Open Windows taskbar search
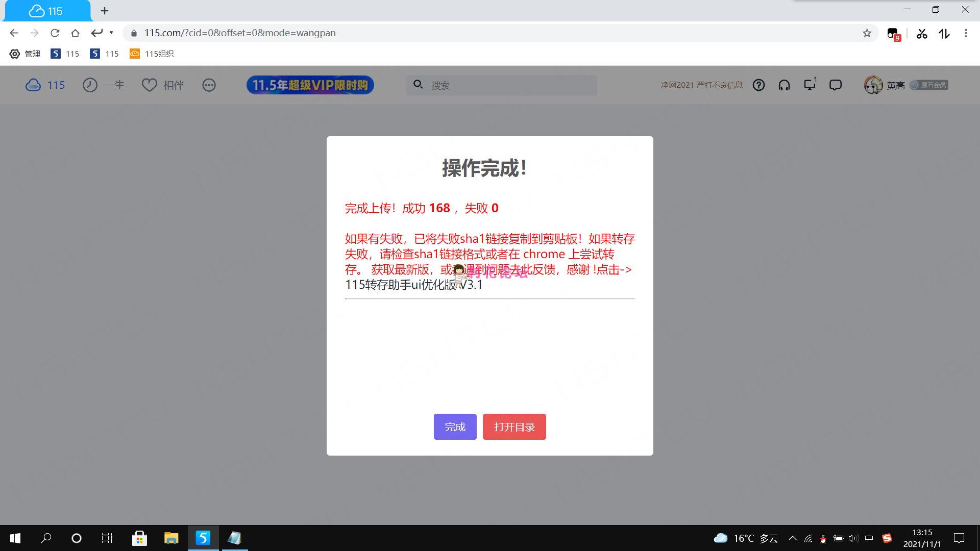This screenshot has width=980, height=551. 46,538
